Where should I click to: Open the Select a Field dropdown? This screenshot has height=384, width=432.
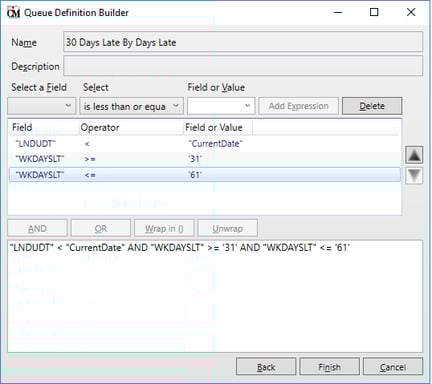(42, 106)
